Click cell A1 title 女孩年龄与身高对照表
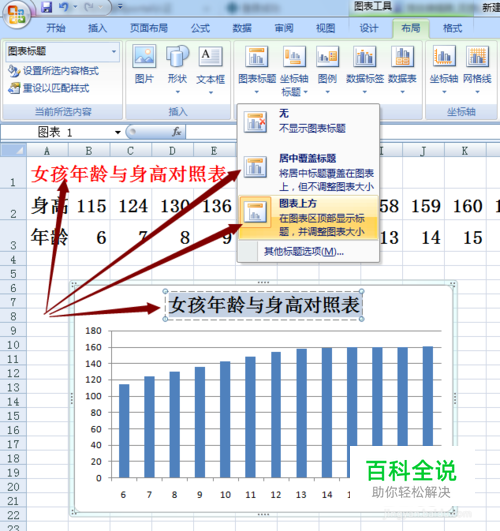This screenshot has width=500, height=531. pos(129,174)
